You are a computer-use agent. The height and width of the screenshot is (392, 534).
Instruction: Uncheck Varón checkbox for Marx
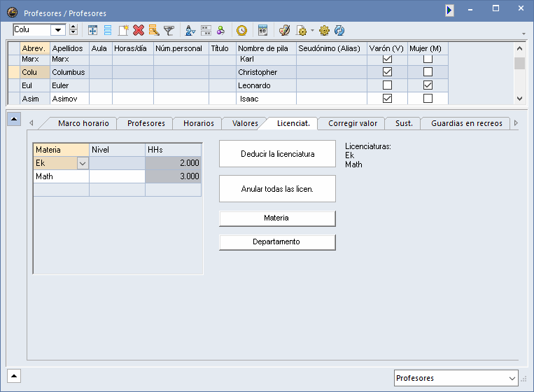tap(387, 59)
